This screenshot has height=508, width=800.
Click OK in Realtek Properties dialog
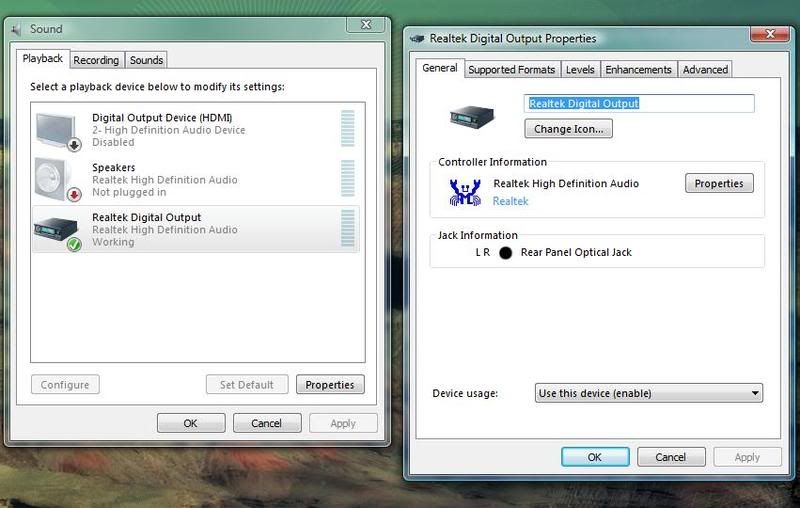(595, 457)
